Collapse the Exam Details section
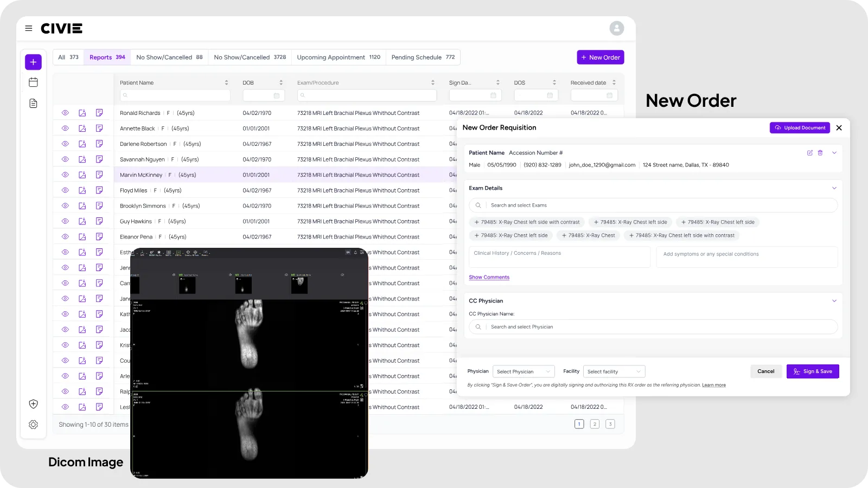This screenshot has height=488, width=868. click(x=834, y=188)
